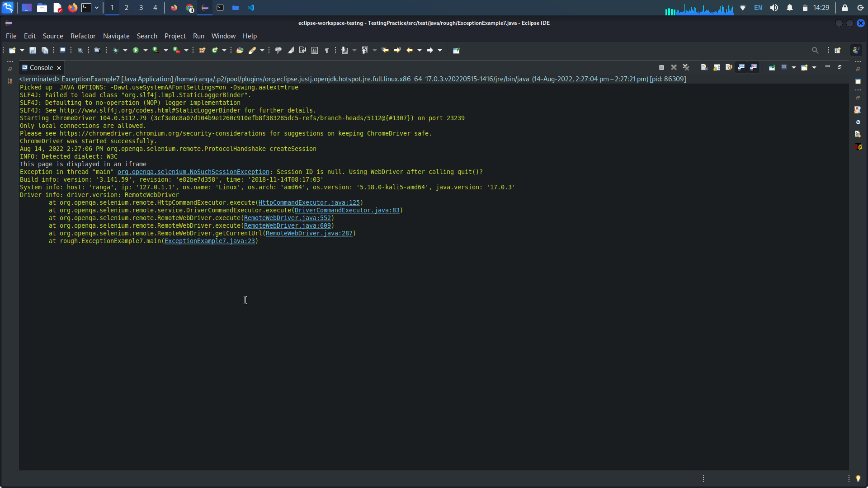Open the Navigate menu

click(116, 36)
